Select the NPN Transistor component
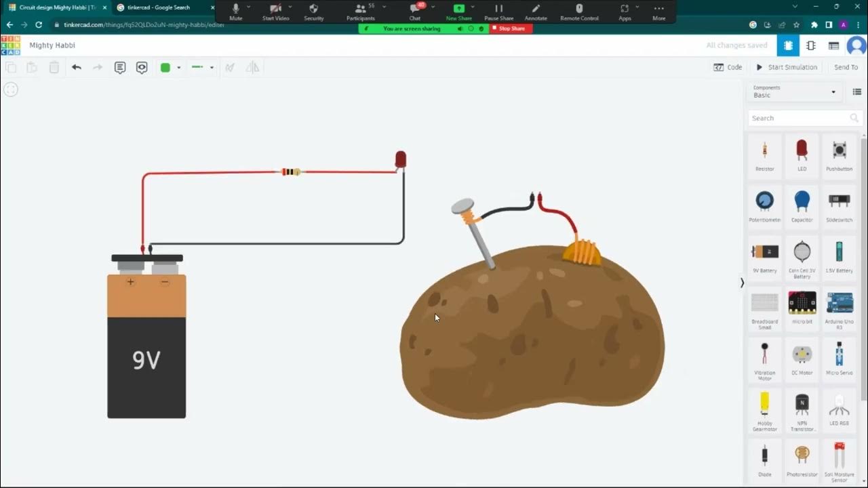The image size is (868, 488). point(802,411)
